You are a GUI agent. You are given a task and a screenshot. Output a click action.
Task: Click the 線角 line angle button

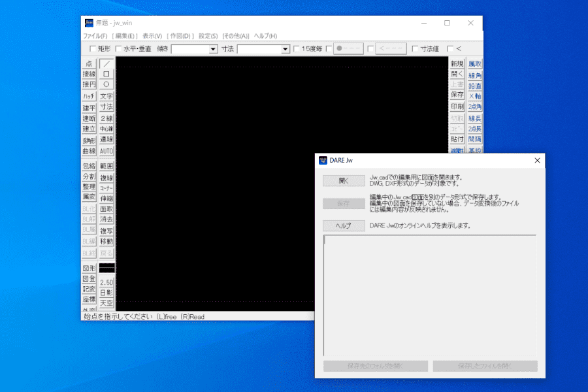click(475, 75)
